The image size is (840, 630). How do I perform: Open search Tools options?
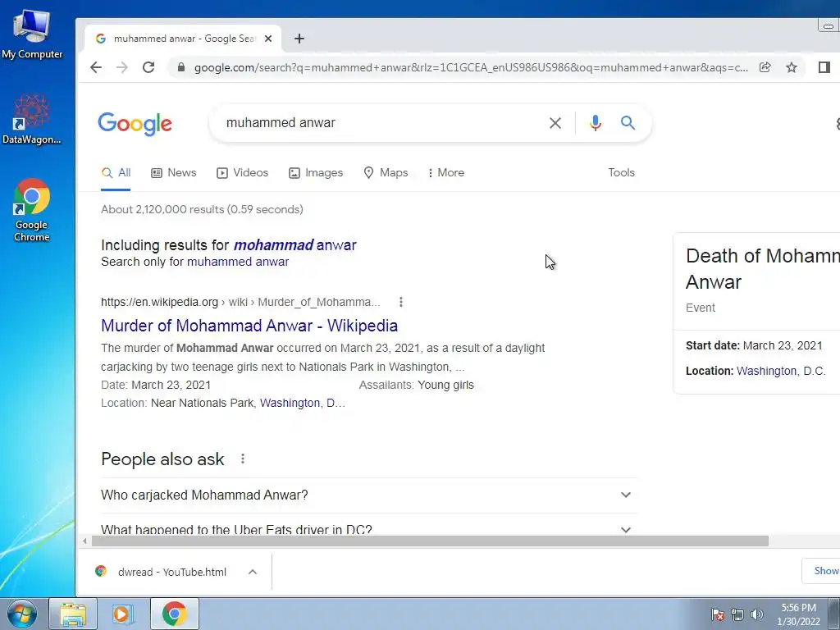pos(622,172)
